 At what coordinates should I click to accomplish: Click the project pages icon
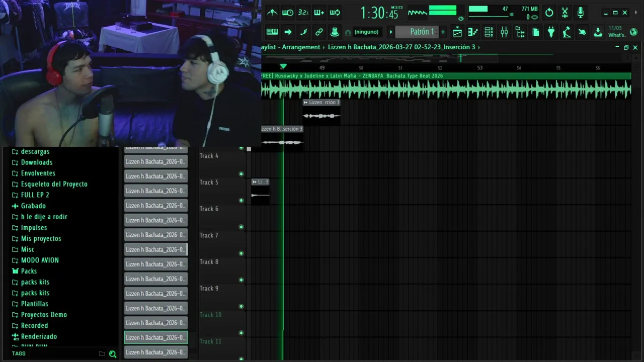click(x=535, y=32)
